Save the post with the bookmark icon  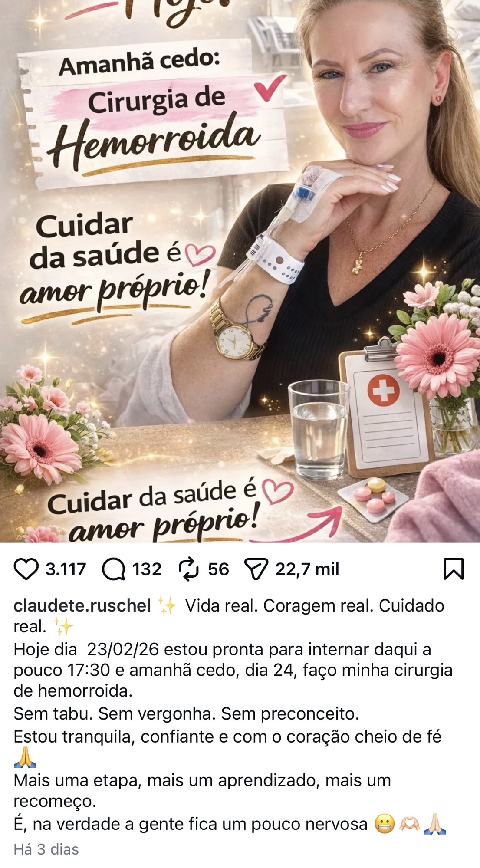(454, 569)
